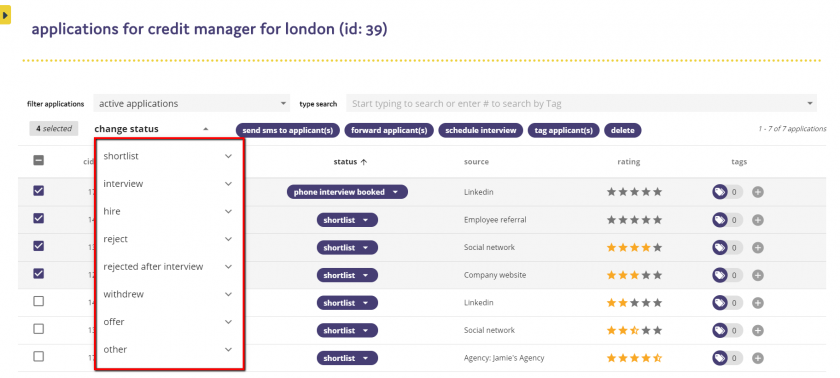Click the tag icon in the Social network four-star row
Screen dimensions: 840x378
tap(719, 247)
